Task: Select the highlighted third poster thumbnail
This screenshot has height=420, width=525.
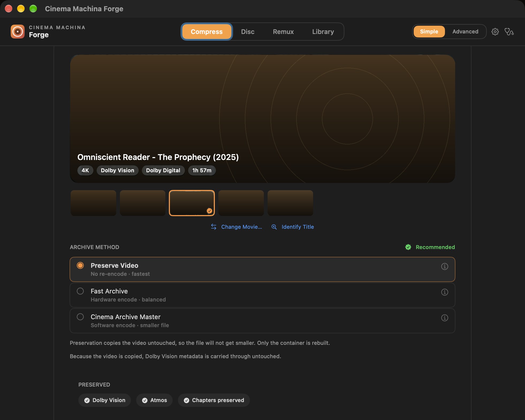Action: [192, 203]
